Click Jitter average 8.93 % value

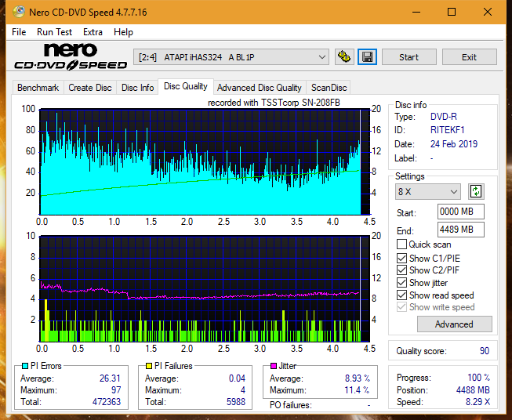[x=358, y=378]
